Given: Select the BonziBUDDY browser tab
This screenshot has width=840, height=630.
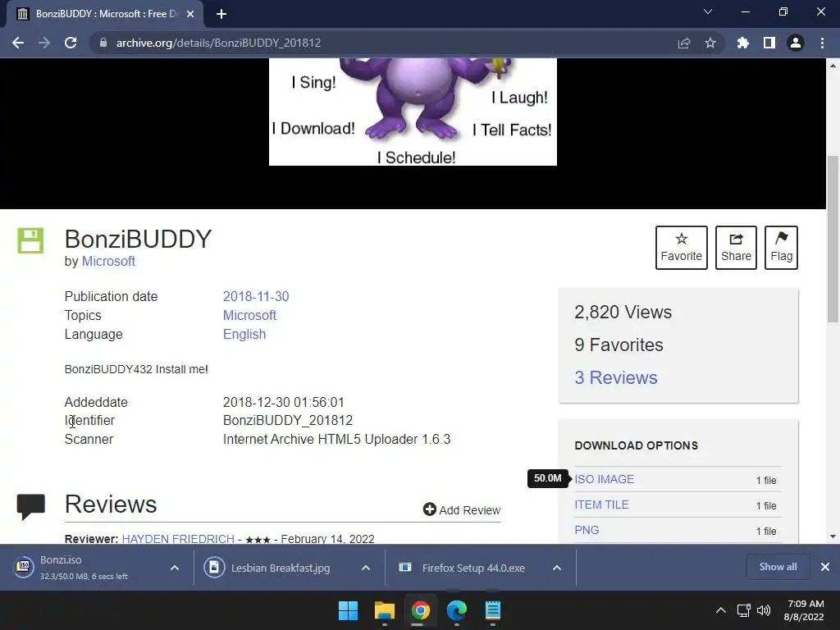Looking at the screenshot, I should click(105, 14).
